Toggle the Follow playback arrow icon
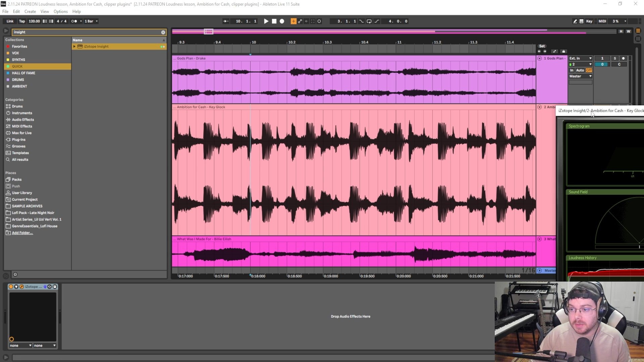The width and height of the screenshot is (644, 362). [x=226, y=21]
